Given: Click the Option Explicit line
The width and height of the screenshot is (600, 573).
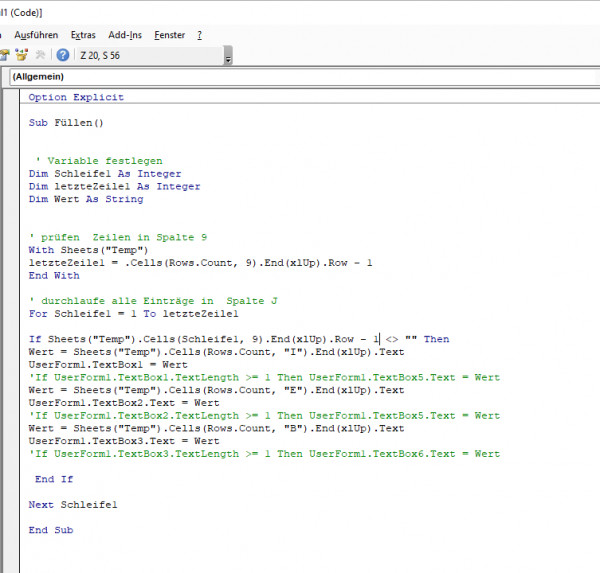Looking at the screenshot, I should (x=76, y=97).
